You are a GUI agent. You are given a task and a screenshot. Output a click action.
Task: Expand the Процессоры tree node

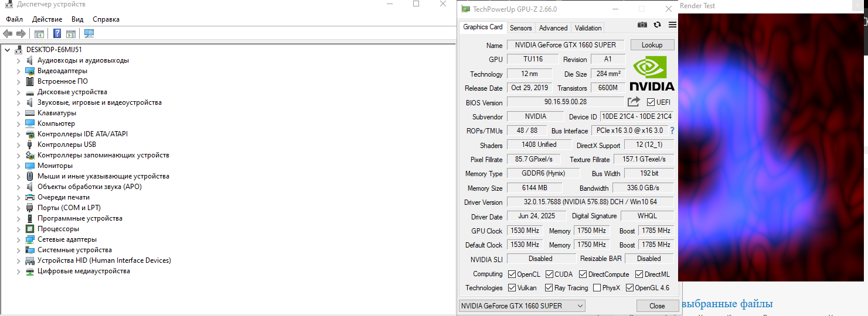18,229
